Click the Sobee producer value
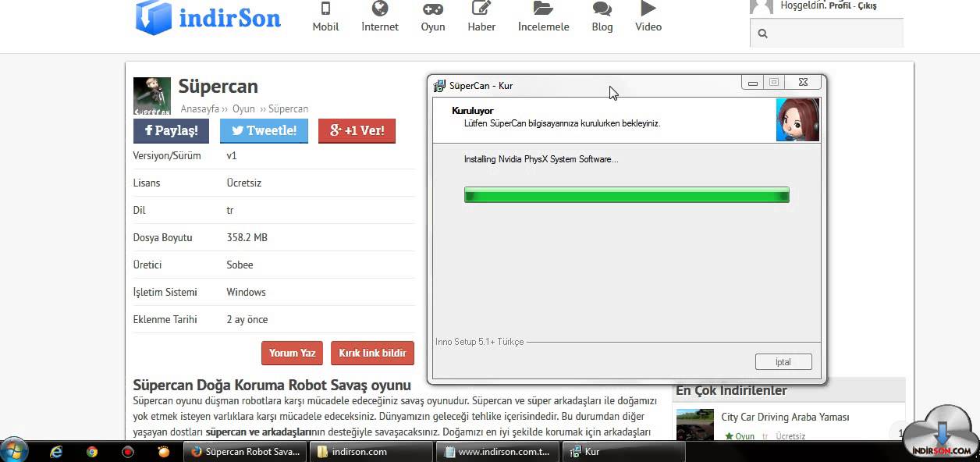This screenshot has height=462, width=980. tap(240, 265)
